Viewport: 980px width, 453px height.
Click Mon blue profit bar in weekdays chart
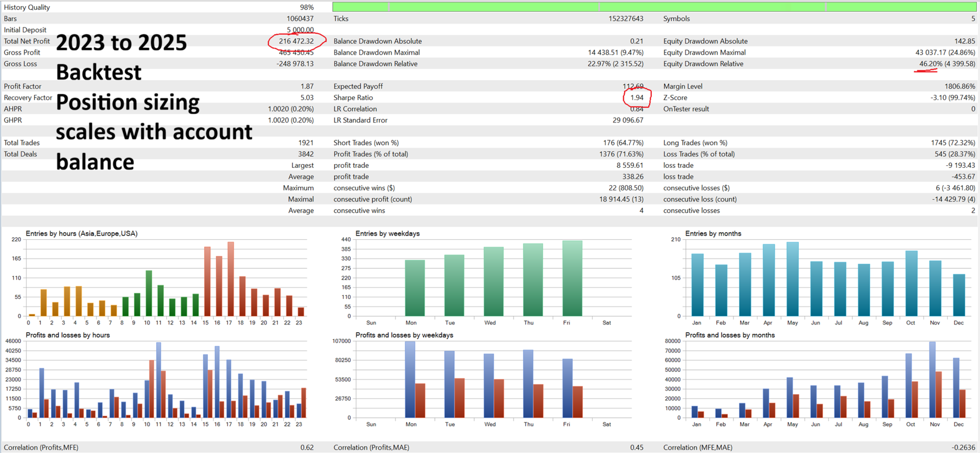pyautogui.click(x=410, y=380)
